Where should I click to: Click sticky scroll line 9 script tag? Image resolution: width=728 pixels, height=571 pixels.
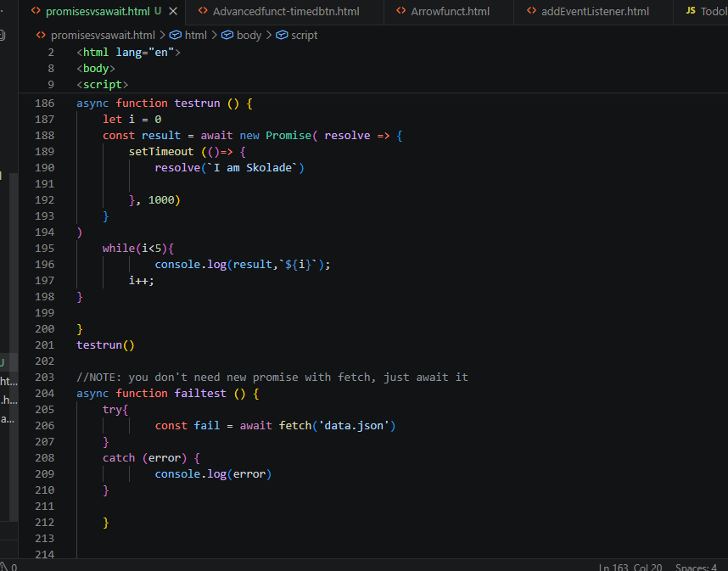(x=102, y=85)
